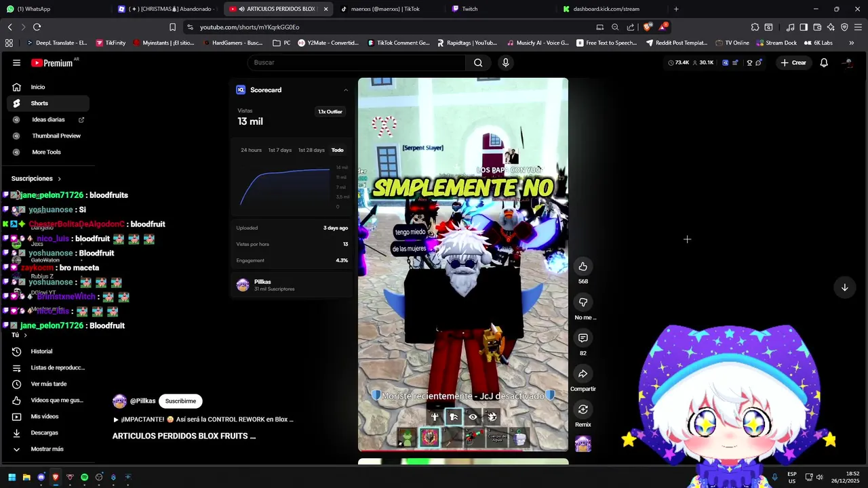Open Windows Start button
The height and width of the screenshot is (488, 868).
(x=12, y=477)
